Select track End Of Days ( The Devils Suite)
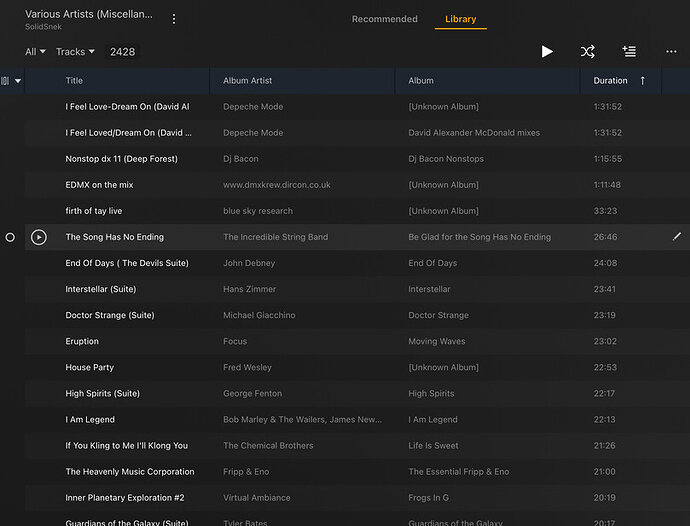The image size is (690, 526). (x=127, y=263)
